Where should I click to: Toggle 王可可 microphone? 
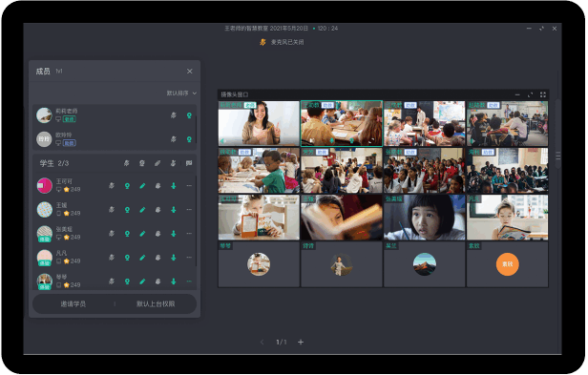tap(112, 186)
